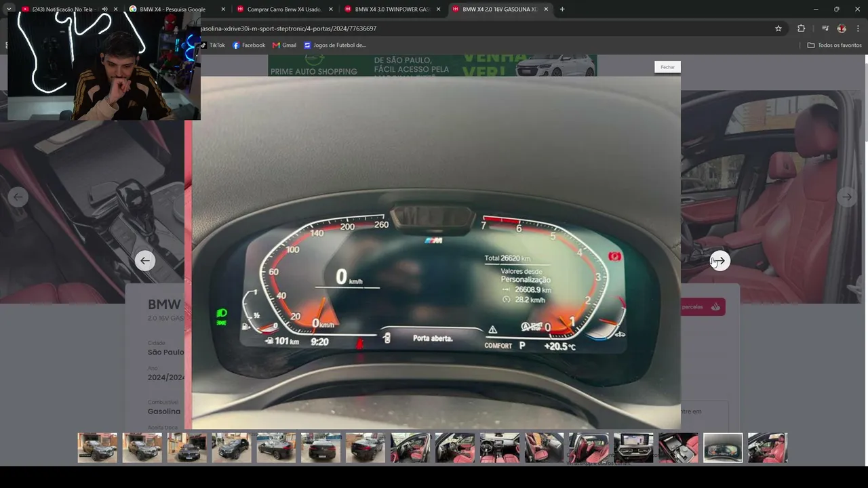Click the "São Paulo" city text
This screenshot has height=488, width=868.
tap(166, 352)
